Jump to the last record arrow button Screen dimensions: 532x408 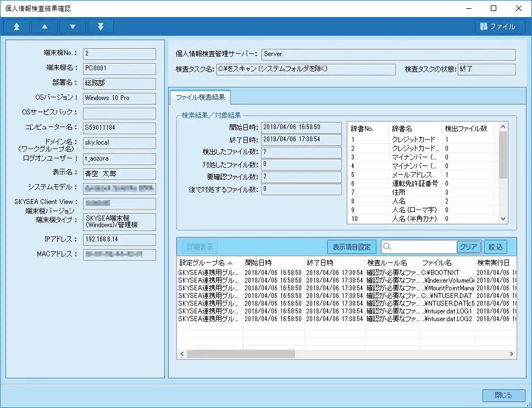tap(101, 26)
